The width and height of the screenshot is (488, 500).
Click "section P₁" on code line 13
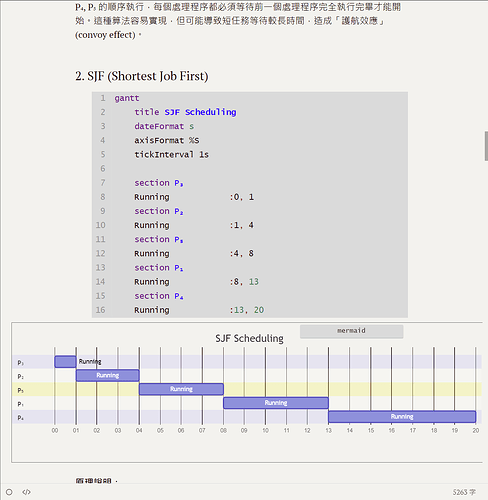coord(159,268)
